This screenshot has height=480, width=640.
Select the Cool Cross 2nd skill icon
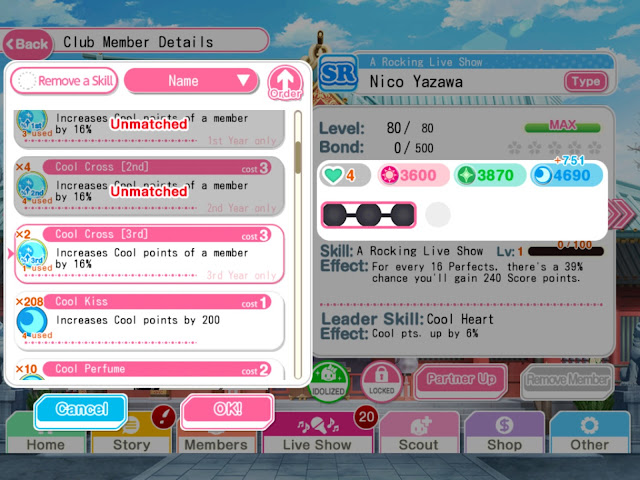point(32,187)
